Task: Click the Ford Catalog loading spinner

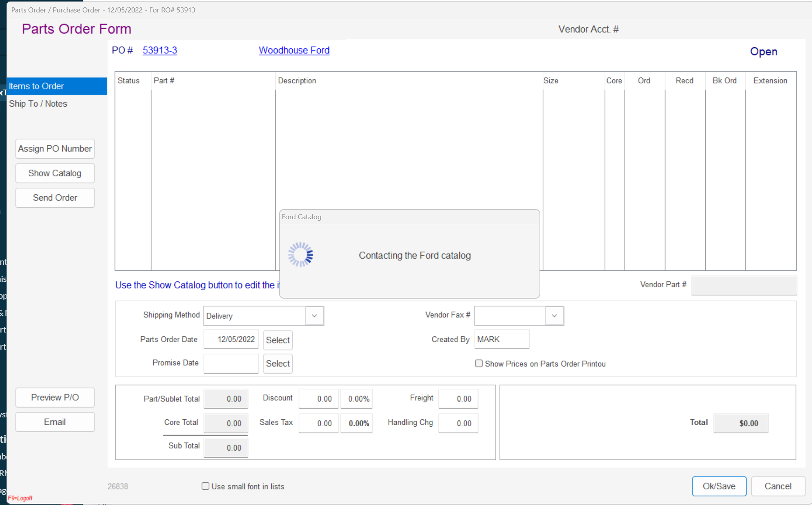Action: coord(301,255)
